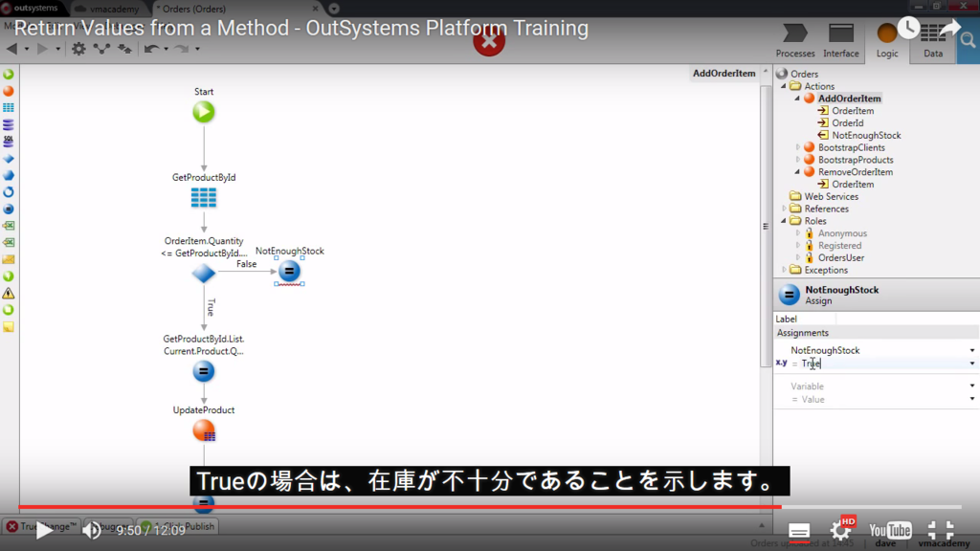The width and height of the screenshot is (980, 551).
Task: Click the red error X indicator
Action: [489, 42]
